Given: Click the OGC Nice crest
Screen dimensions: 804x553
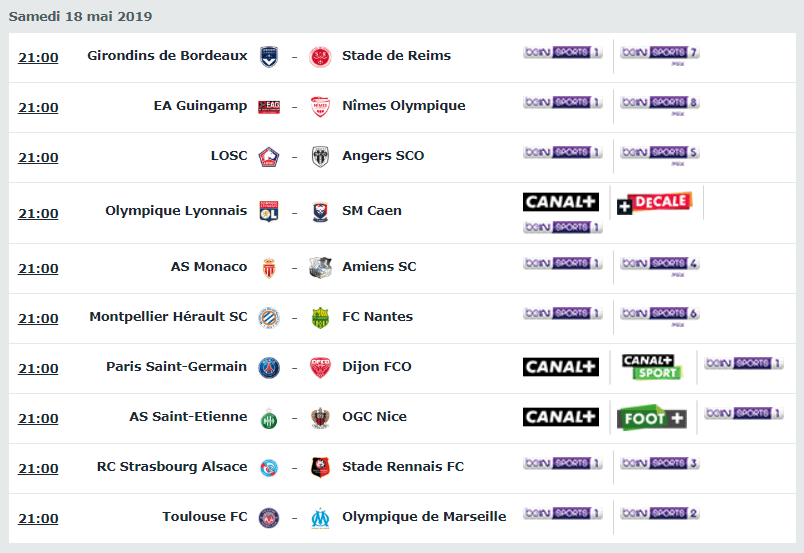Looking at the screenshot, I should (x=320, y=418).
